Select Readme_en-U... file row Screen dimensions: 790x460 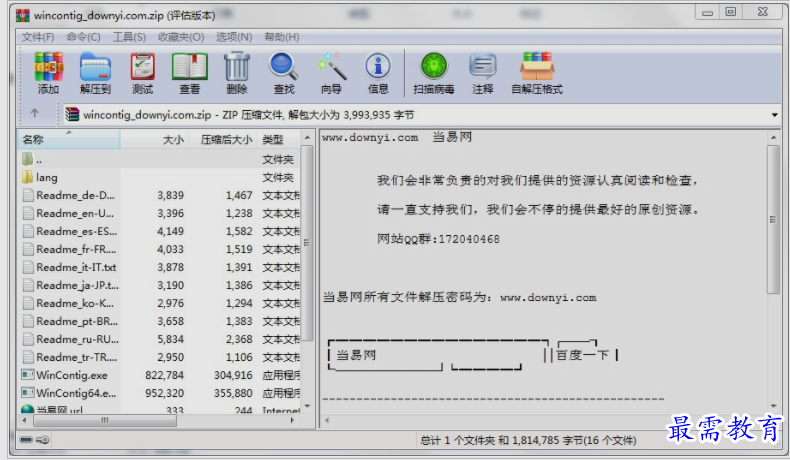(160, 213)
